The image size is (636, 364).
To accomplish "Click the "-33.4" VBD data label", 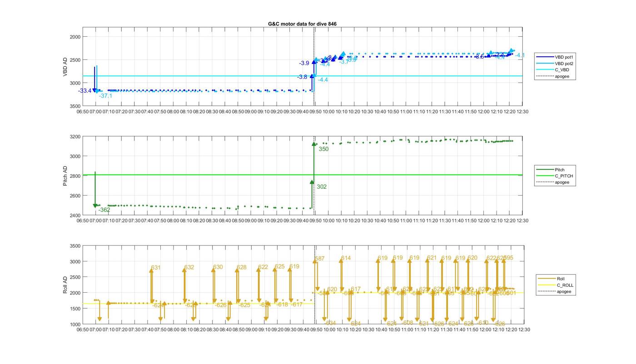I will tap(84, 91).
